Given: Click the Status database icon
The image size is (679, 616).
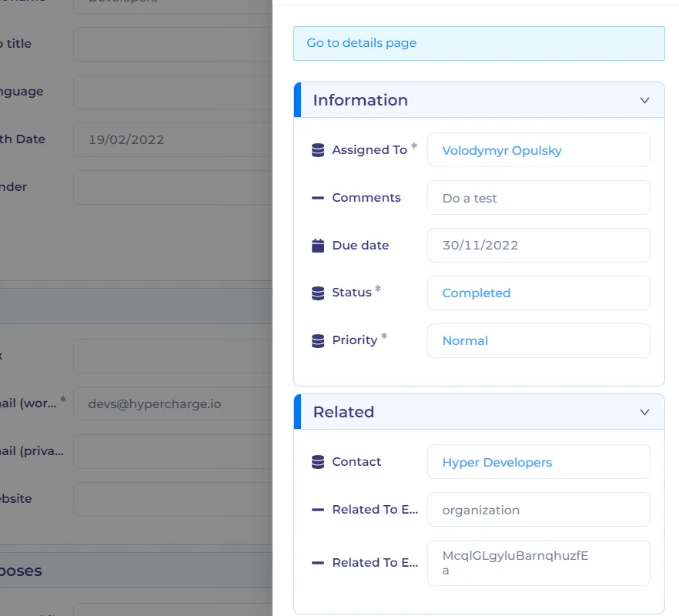Looking at the screenshot, I should pos(318,293).
